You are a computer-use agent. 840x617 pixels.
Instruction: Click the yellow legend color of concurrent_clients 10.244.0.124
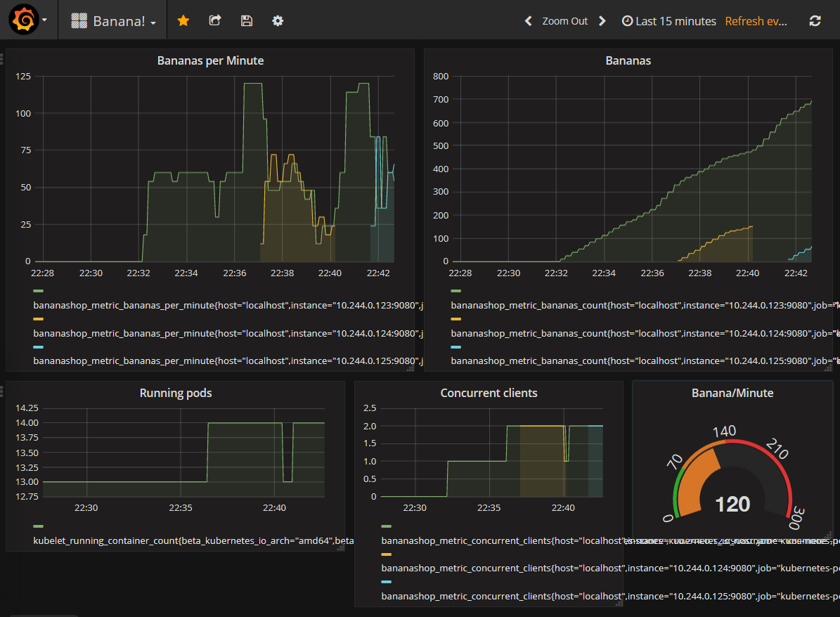tap(386, 554)
